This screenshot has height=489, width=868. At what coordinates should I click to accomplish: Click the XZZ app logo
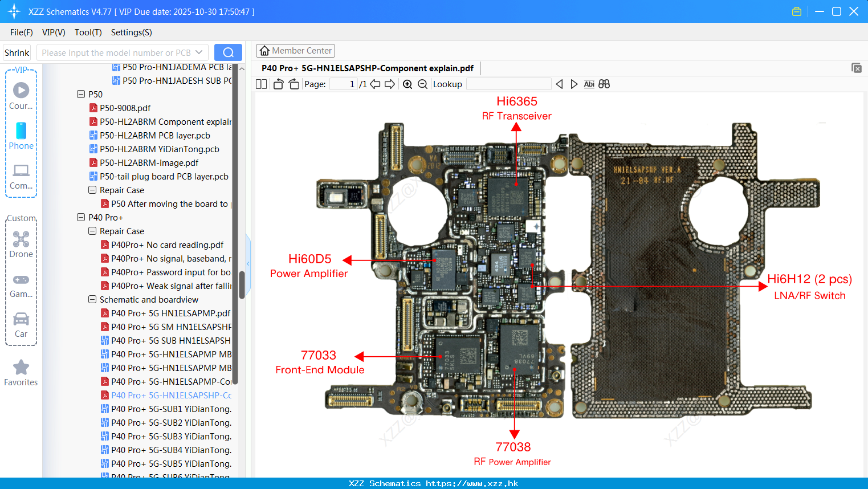(14, 11)
